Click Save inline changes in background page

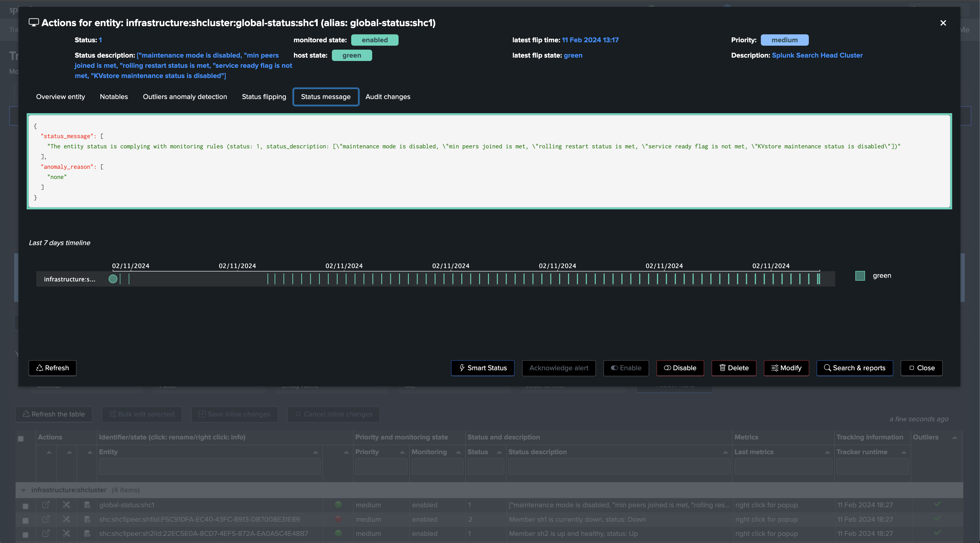point(234,414)
